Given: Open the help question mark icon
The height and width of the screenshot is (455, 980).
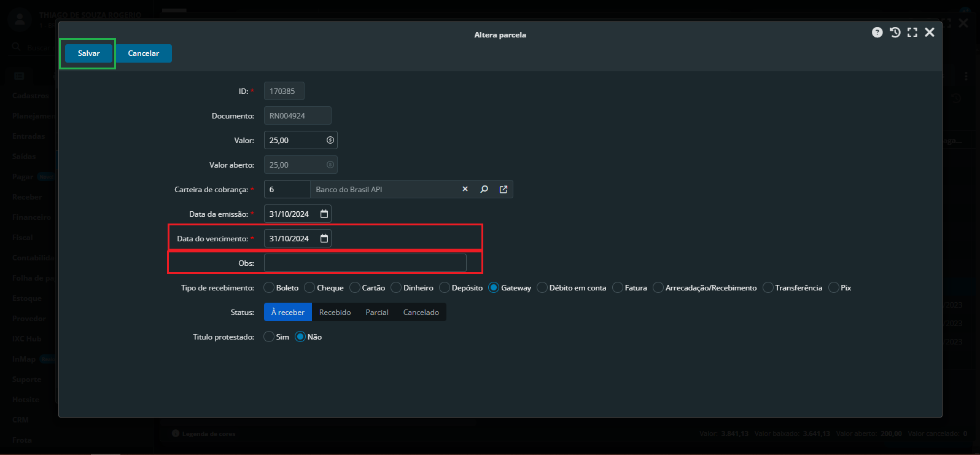Looking at the screenshot, I should click(877, 33).
